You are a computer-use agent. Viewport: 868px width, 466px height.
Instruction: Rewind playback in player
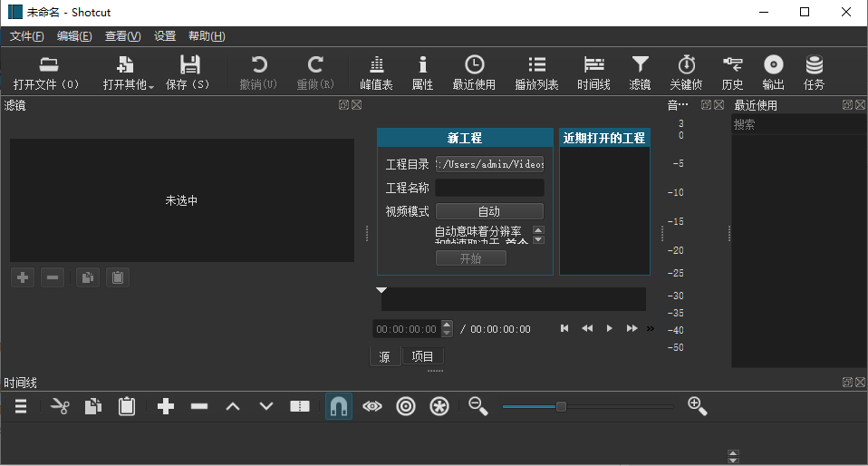point(587,328)
